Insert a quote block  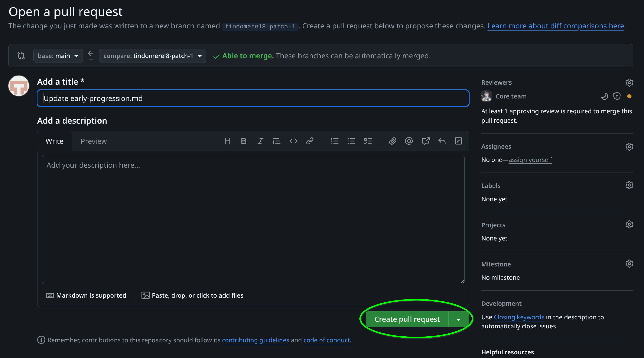click(x=277, y=141)
